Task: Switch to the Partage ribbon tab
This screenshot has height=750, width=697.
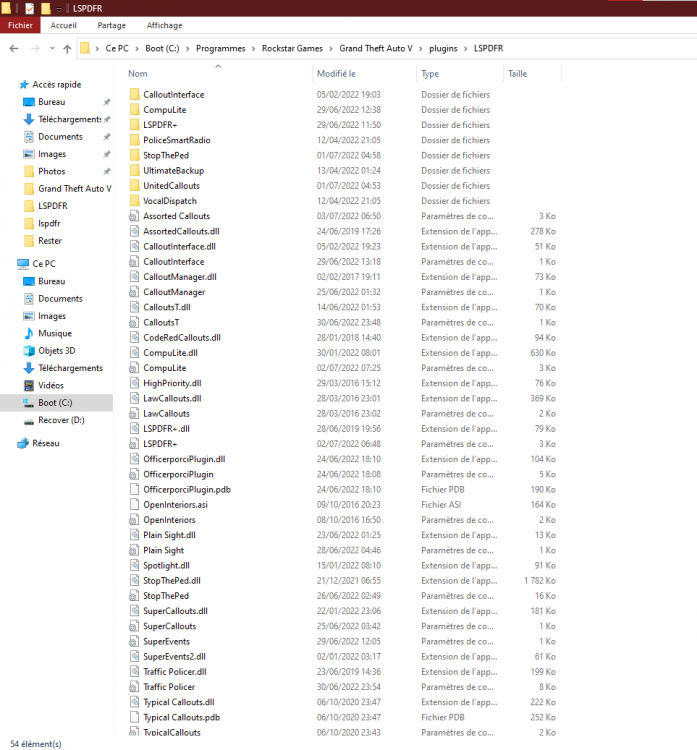Action: [111, 25]
